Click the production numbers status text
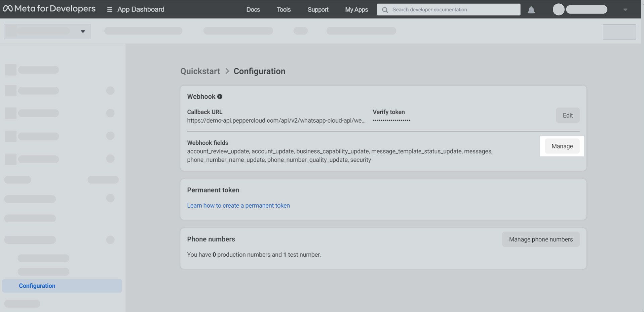 click(x=254, y=255)
